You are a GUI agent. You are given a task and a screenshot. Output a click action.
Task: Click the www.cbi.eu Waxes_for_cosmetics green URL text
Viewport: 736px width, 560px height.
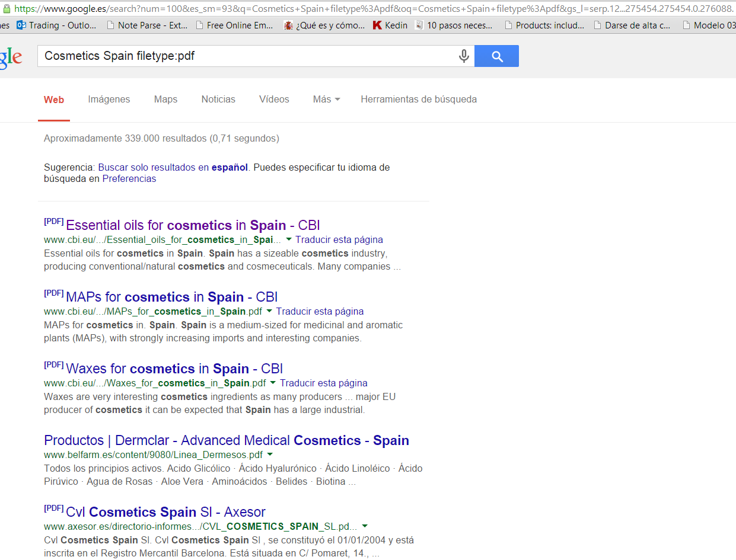155,383
